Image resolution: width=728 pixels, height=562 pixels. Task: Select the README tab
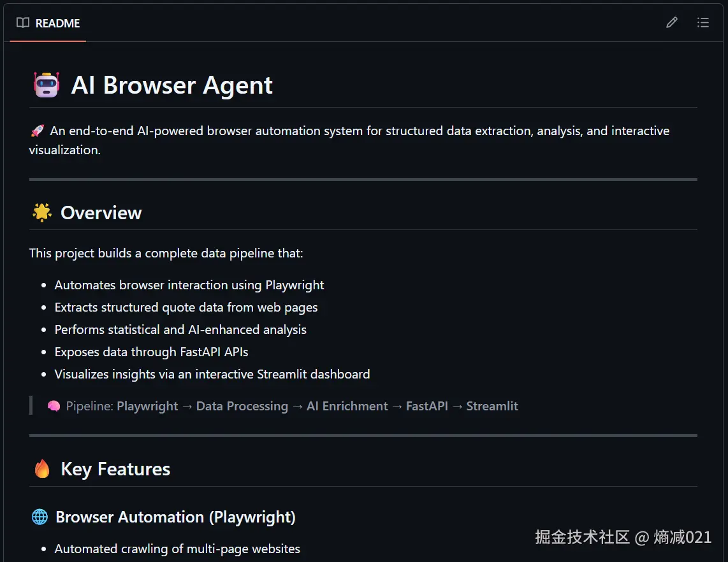click(48, 23)
